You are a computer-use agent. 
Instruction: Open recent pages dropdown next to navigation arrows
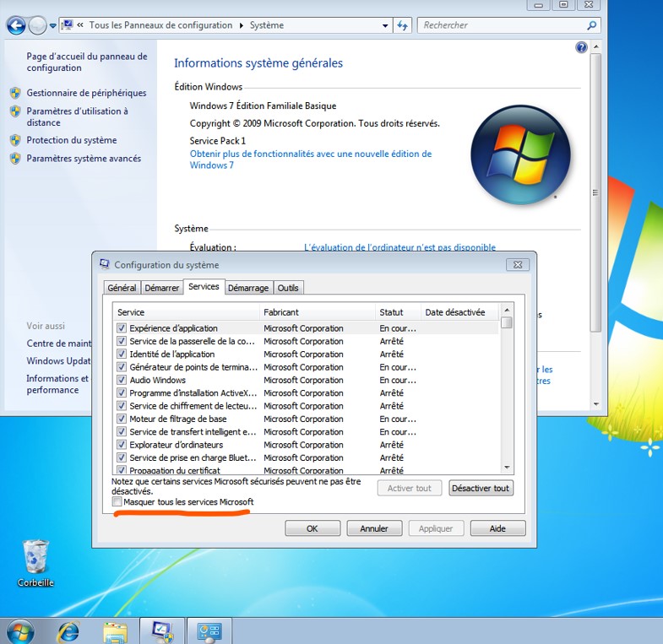coord(53,26)
